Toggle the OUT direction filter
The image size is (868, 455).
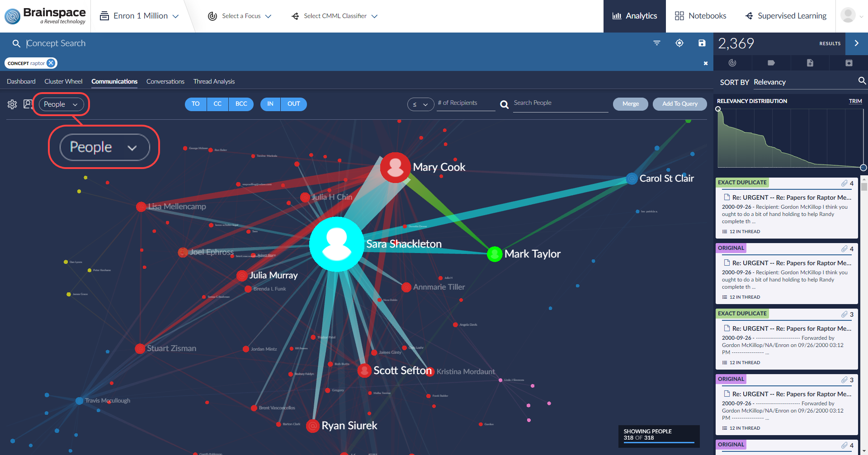tap(294, 104)
